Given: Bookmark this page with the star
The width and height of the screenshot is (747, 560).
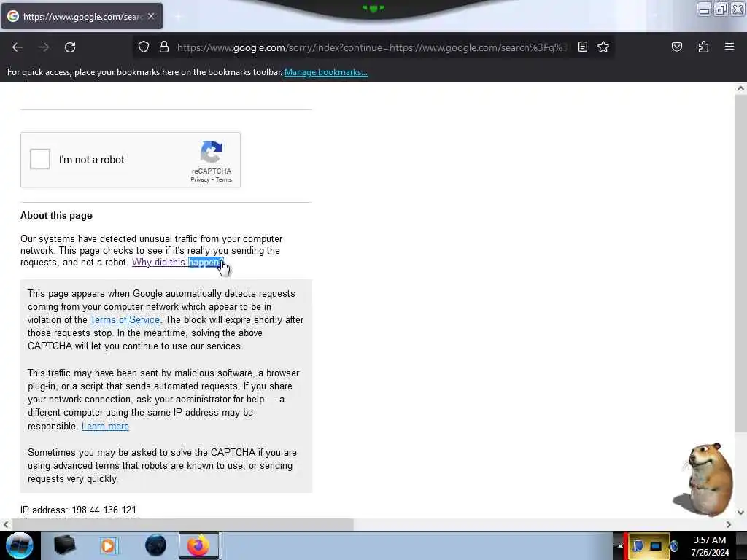Looking at the screenshot, I should 603,47.
